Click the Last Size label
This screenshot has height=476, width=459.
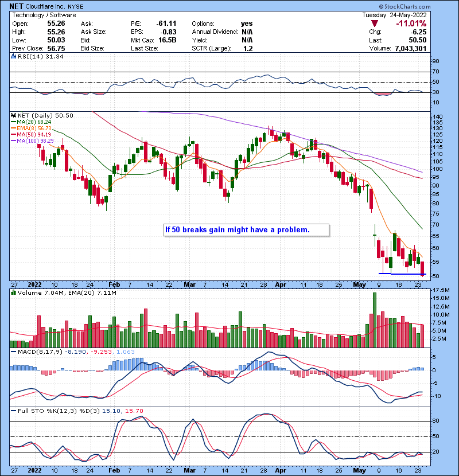coord(145,49)
